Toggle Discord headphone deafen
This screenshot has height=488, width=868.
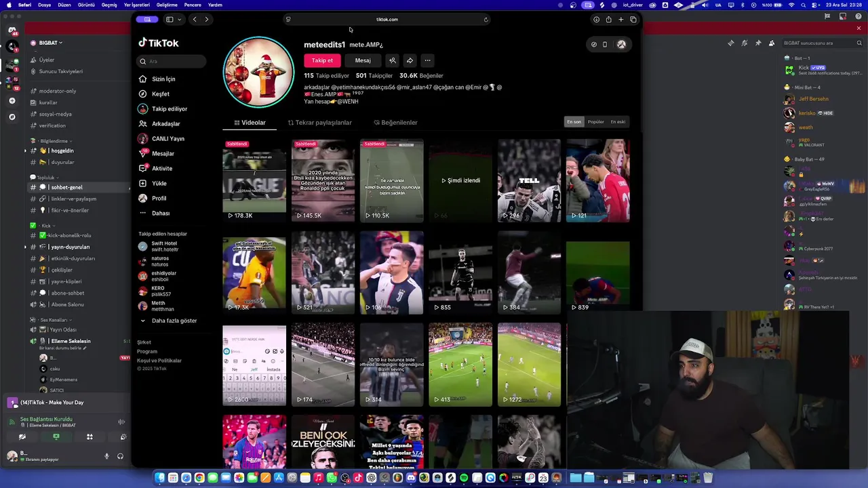pos(120,456)
